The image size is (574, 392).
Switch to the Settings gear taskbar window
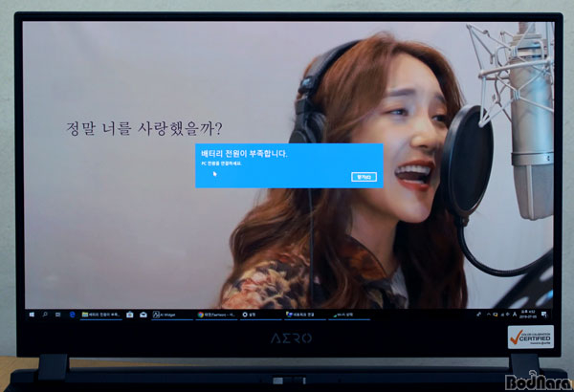point(260,315)
